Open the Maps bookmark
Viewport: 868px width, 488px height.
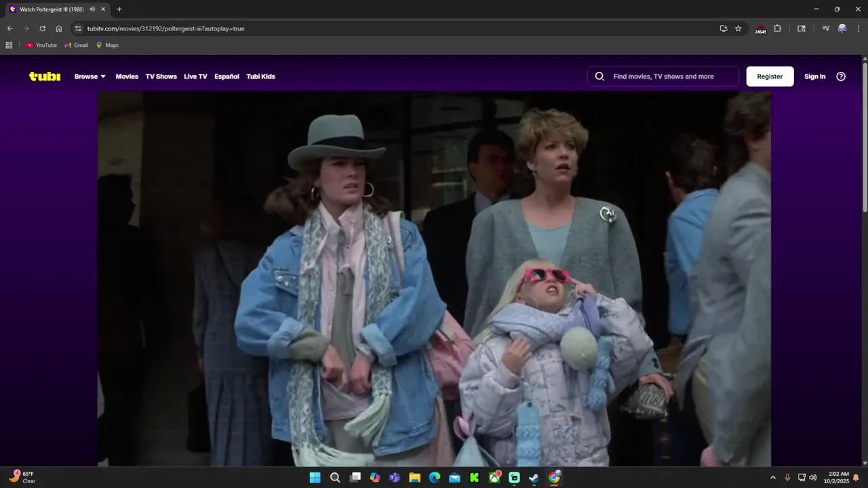tap(107, 45)
